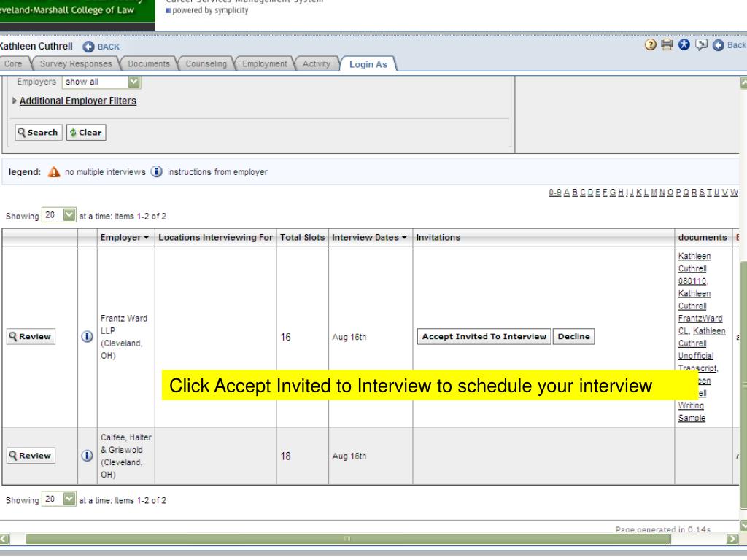Filter employers by letter S

click(701, 192)
